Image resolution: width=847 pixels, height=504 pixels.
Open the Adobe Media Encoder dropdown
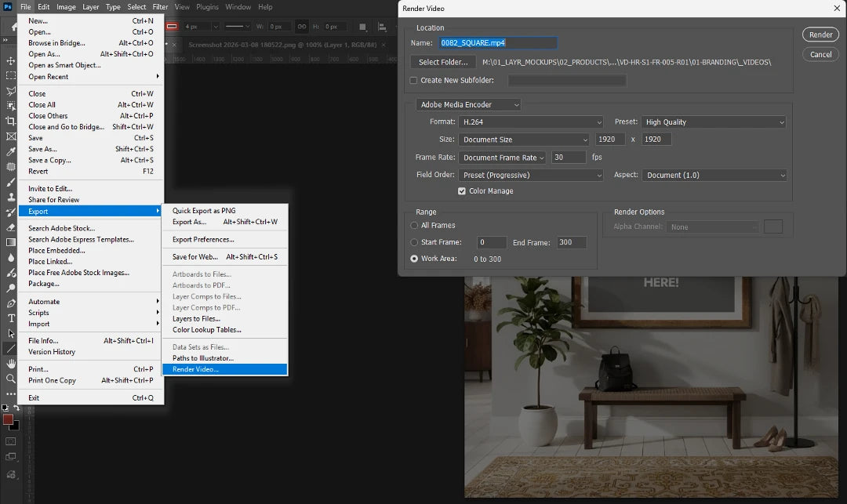click(x=468, y=105)
